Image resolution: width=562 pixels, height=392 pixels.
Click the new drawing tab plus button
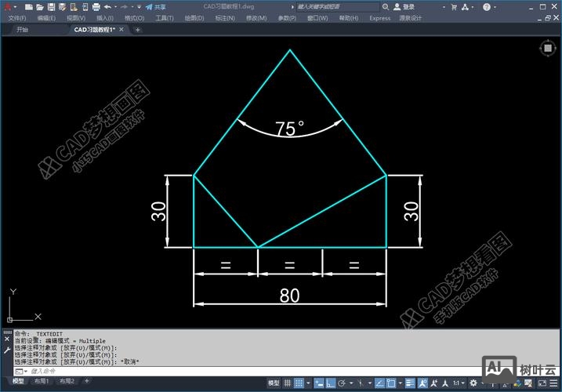[x=138, y=30]
